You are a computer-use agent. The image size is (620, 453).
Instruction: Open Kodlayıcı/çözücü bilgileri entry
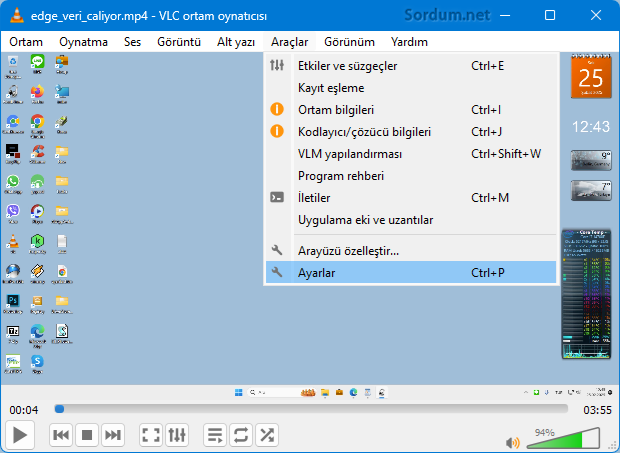point(411,132)
